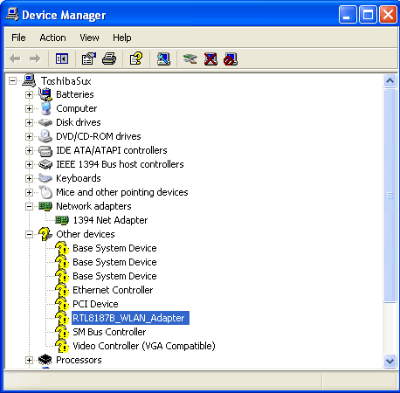400x393 pixels.
Task: Click the Uninstall red X toolbar icon
Action: [211, 59]
